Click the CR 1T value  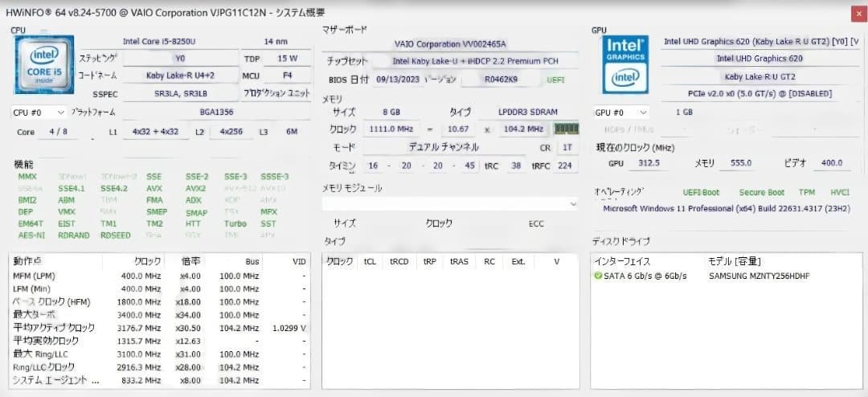click(x=567, y=148)
